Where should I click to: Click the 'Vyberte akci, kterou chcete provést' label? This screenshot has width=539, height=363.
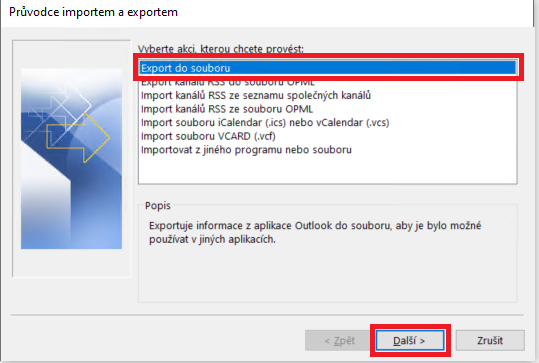coord(221,49)
